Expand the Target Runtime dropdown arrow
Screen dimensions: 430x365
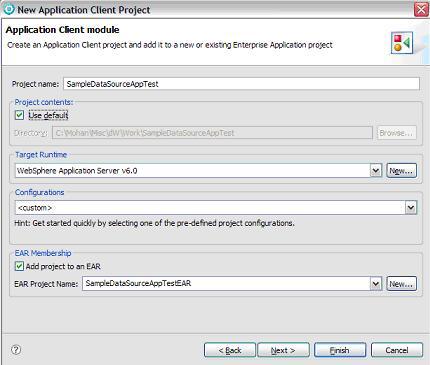click(376, 171)
